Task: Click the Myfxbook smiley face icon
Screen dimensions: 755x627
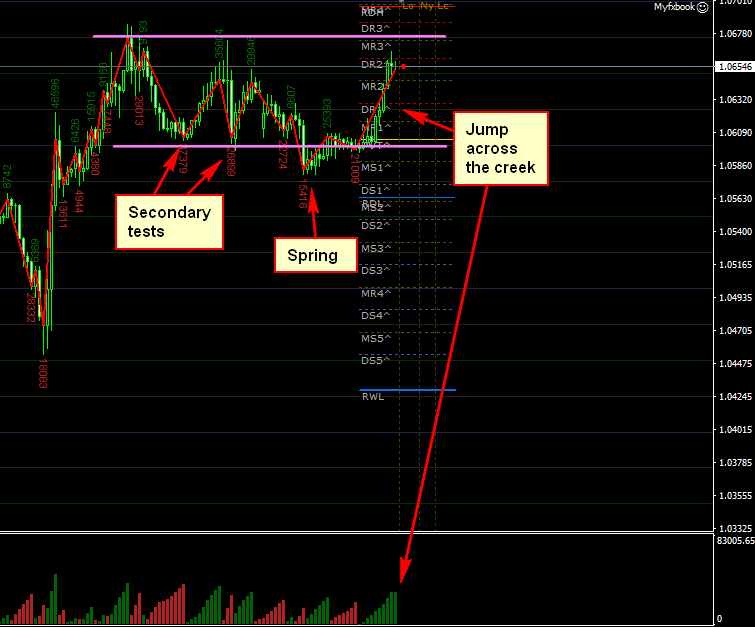Action: click(x=703, y=7)
